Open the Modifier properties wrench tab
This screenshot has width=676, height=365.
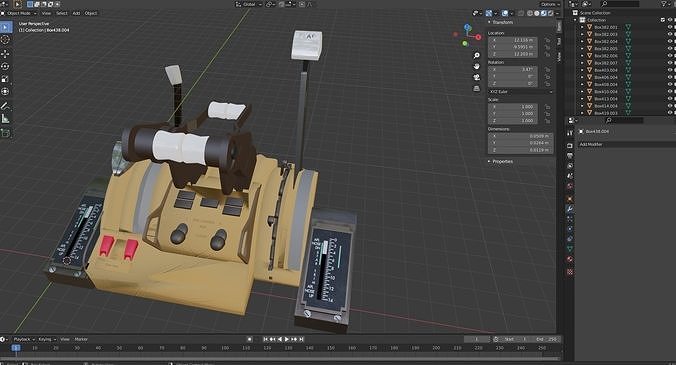(x=570, y=209)
